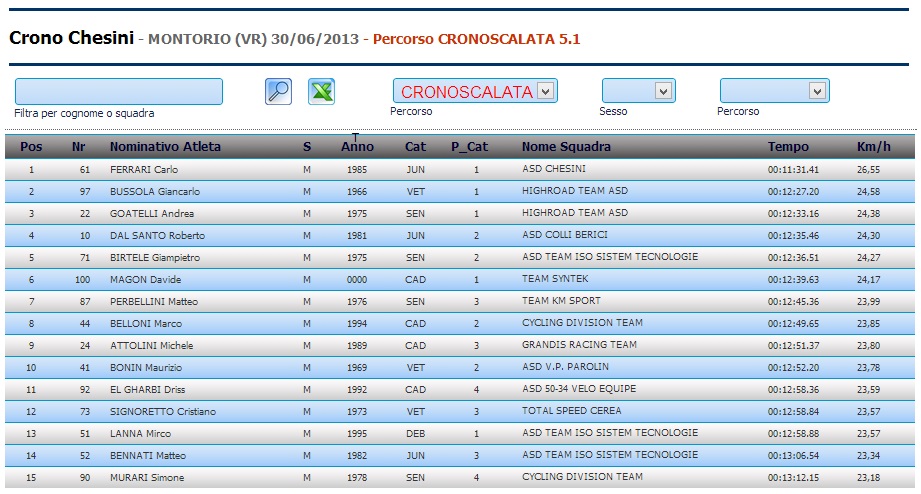This screenshot has height=494, width=921.
Task: Click team ASD V.P. PAROLIN
Action: (566, 367)
